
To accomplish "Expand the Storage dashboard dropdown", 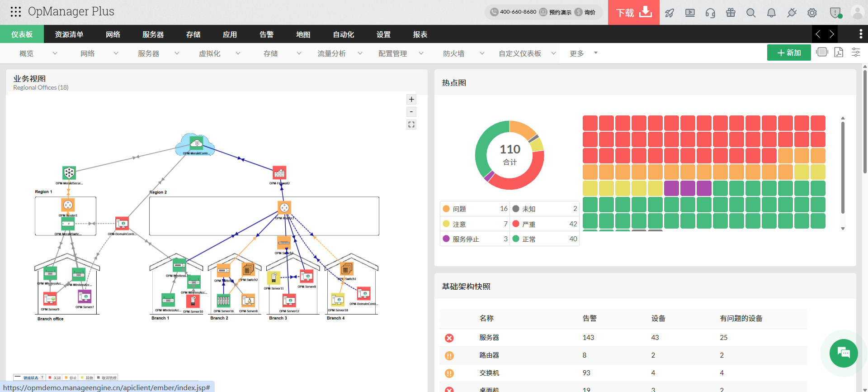I will point(299,53).
